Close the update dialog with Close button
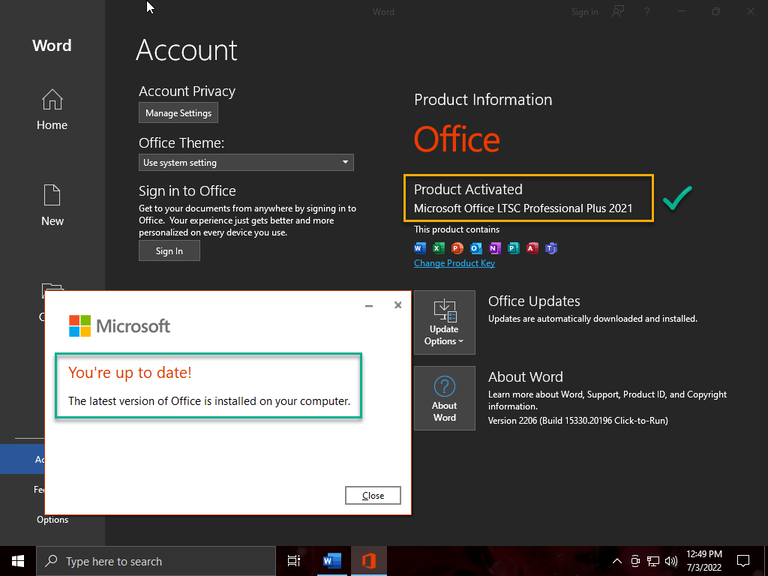This screenshot has height=576, width=768. click(373, 495)
